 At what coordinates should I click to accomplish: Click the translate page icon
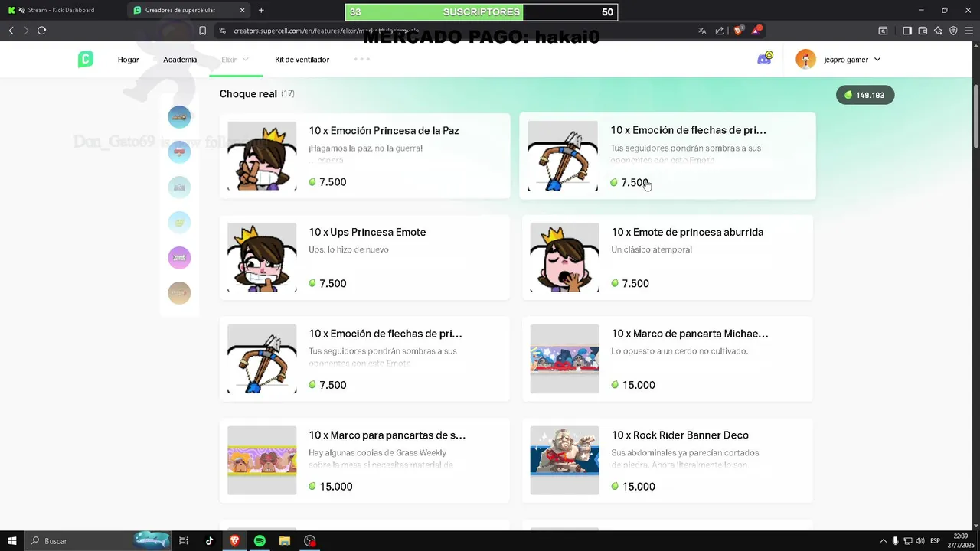click(x=702, y=31)
